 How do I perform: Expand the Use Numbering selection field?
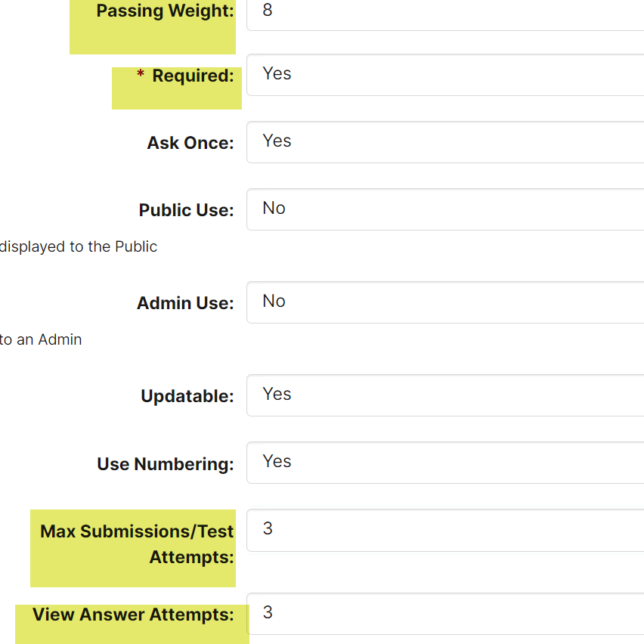[444, 462]
